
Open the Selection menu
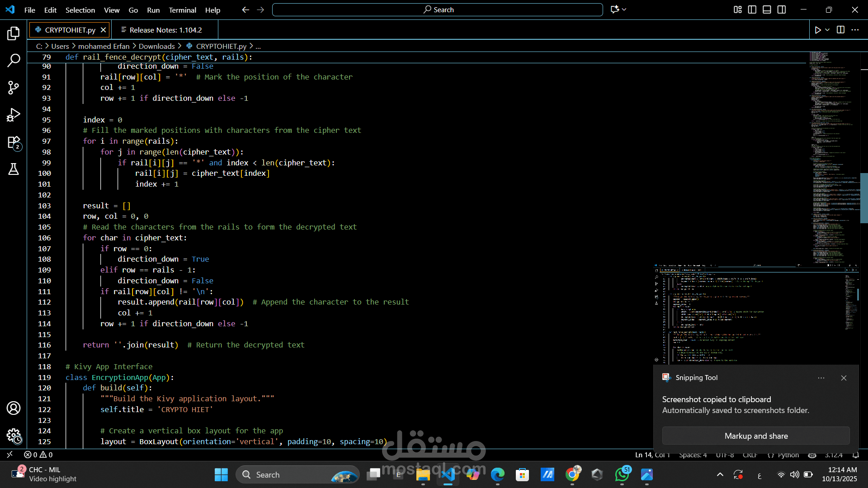(80, 9)
